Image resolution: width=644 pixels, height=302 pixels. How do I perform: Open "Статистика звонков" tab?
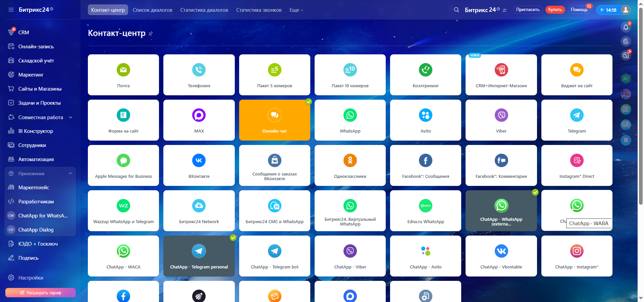(x=259, y=10)
